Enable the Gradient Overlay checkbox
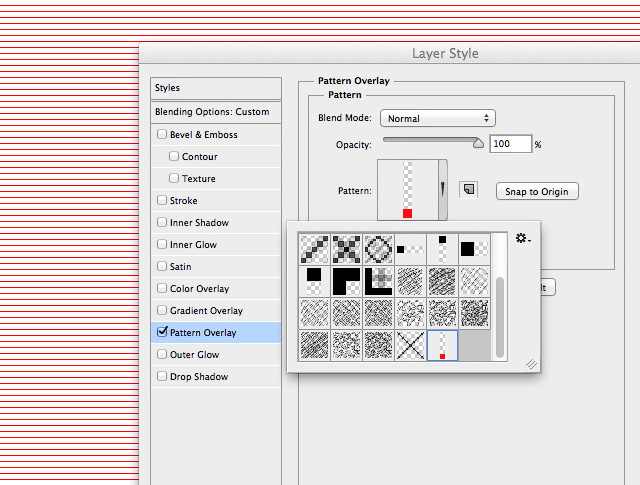The width and height of the screenshot is (640, 485). [x=162, y=310]
